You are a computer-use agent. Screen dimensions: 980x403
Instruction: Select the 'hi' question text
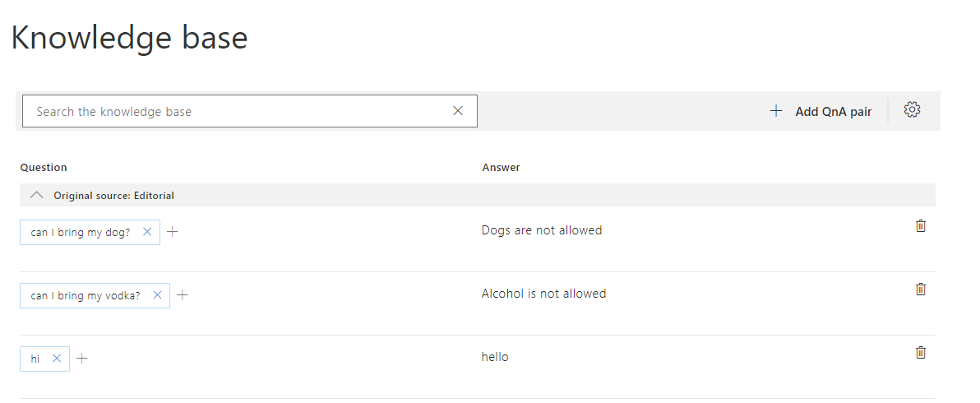coord(35,359)
